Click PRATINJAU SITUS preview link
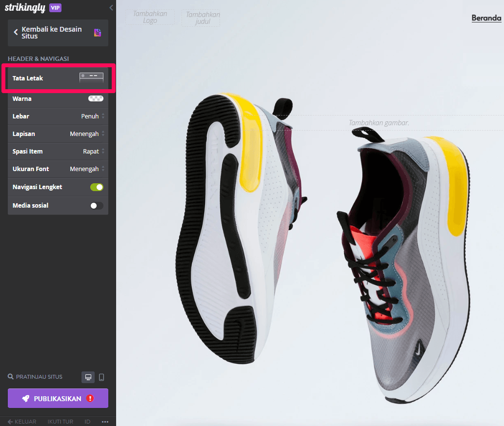504x426 pixels. pos(35,377)
